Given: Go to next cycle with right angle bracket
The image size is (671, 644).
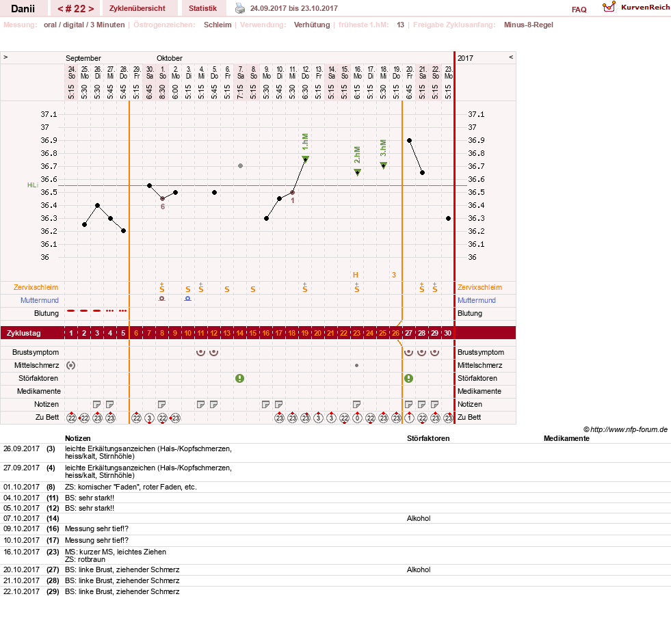Looking at the screenshot, I should tap(91, 9).
